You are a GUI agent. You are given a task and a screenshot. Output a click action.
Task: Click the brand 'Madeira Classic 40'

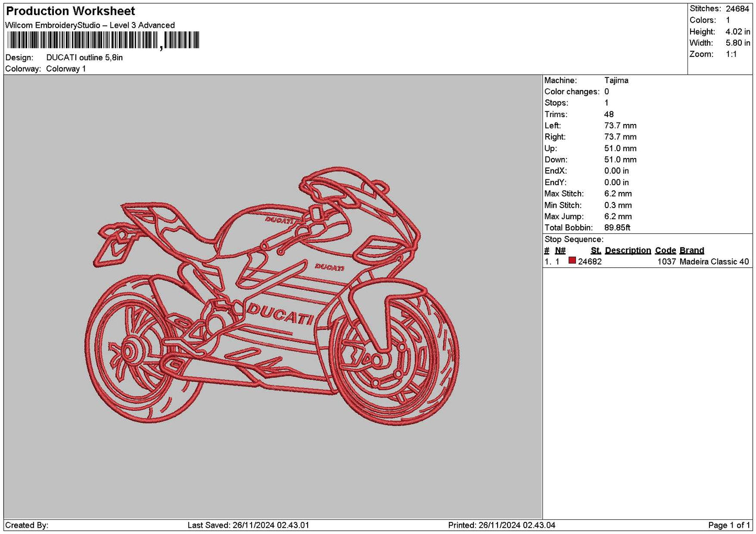(714, 262)
